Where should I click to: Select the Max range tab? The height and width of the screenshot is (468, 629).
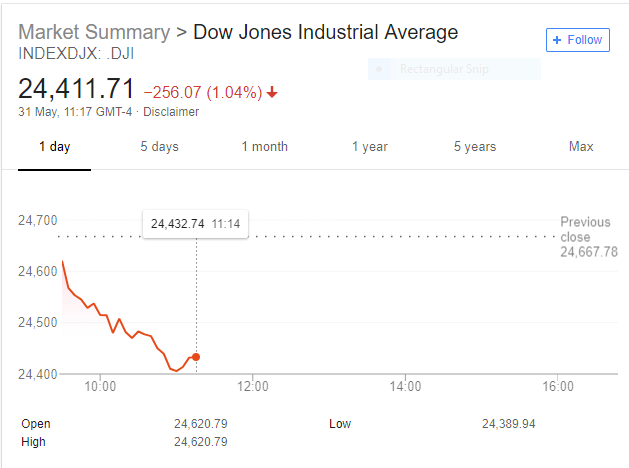pos(581,147)
